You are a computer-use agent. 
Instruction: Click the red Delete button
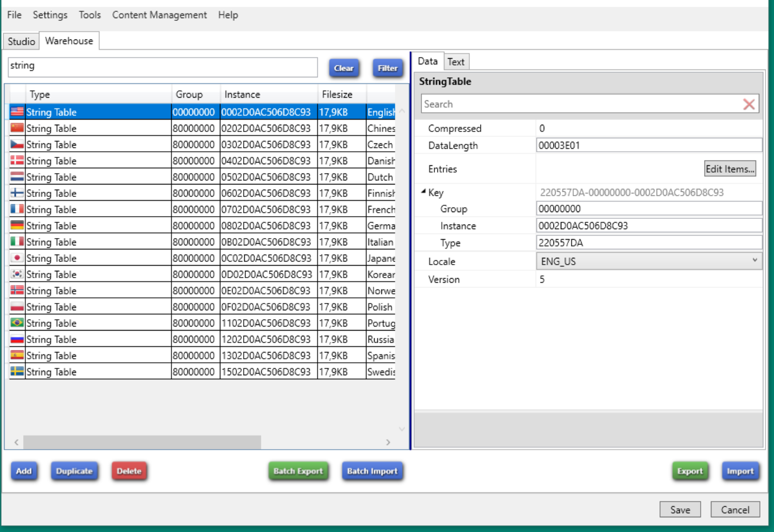pyautogui.click(x=129, y=471)
